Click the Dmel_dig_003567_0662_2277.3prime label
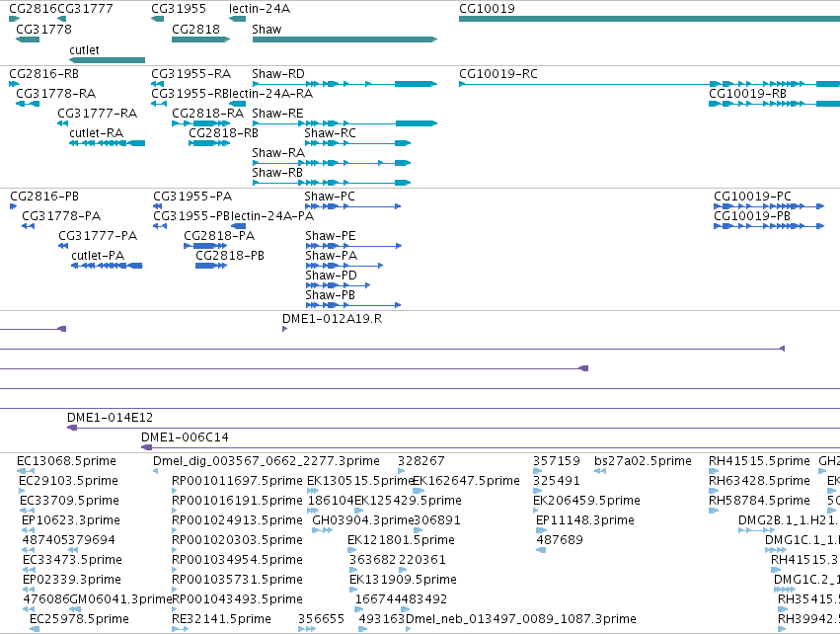The width and height of the screenshot is (840, 634). click(267, 461)
